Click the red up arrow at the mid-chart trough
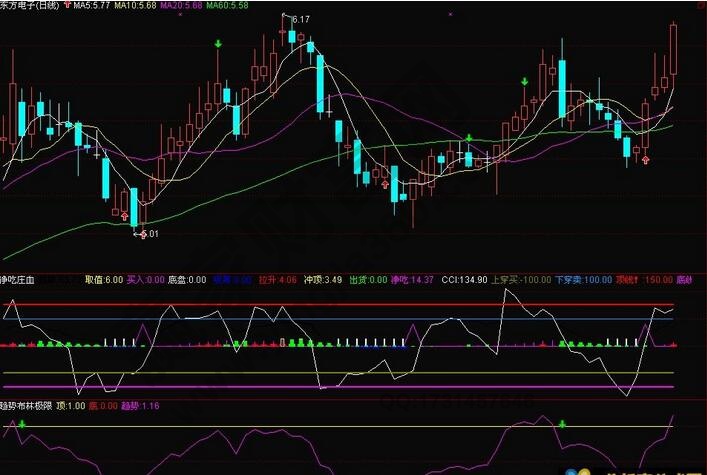This screenshot has height=475, width=707. pos(385,183)
